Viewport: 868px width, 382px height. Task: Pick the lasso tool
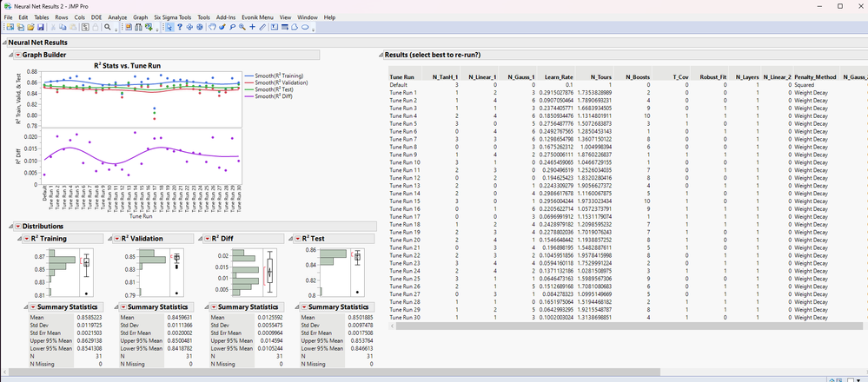pos(232,28)
